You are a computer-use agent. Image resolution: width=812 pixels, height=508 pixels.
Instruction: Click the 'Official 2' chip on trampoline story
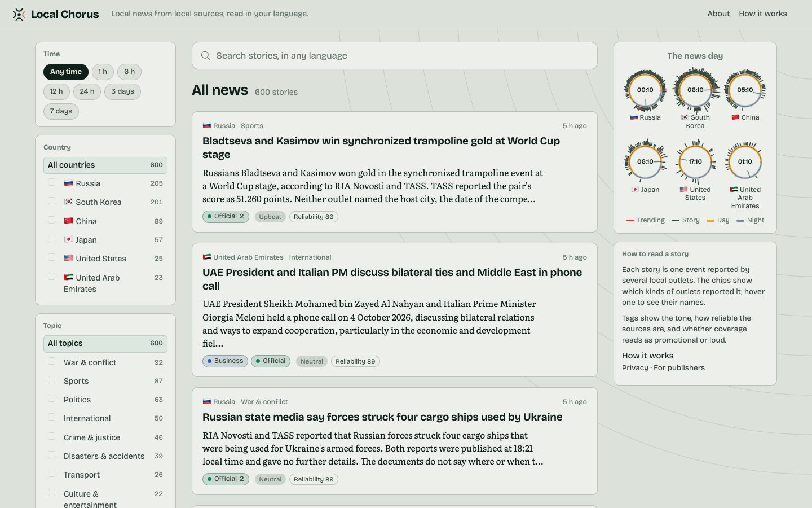tap(226, 217)
